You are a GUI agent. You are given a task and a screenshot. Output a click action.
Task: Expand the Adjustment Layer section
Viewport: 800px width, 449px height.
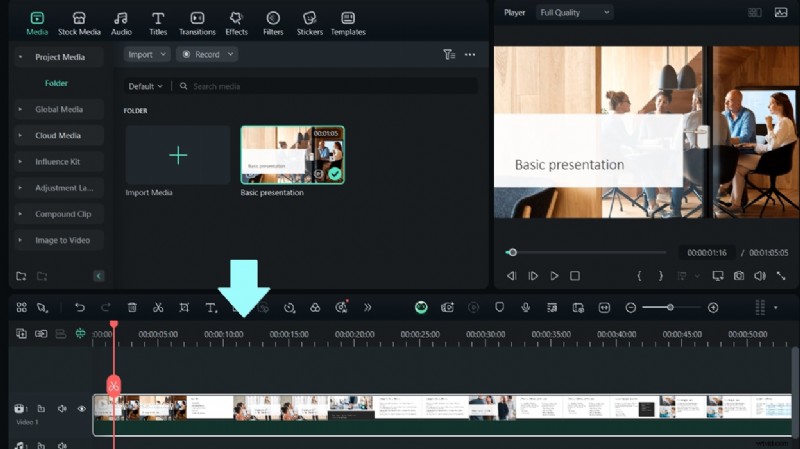pyautogui.click(x=59, y=188)
